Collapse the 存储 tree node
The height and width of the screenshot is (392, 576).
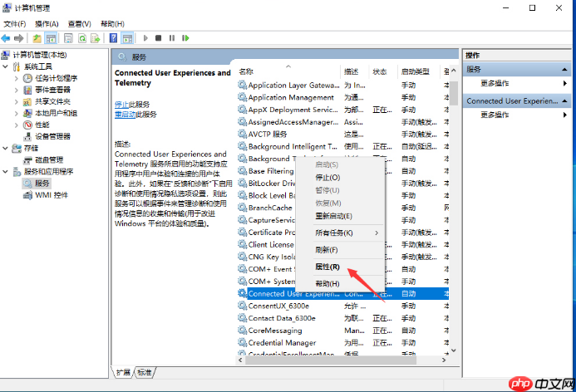[x=5, y=149]
